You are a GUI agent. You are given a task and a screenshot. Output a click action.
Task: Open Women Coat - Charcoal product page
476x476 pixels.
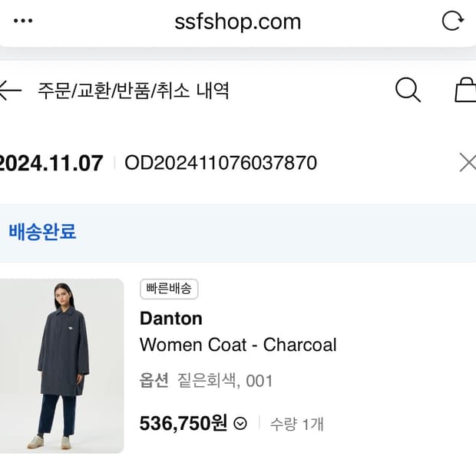click(238, 345)
